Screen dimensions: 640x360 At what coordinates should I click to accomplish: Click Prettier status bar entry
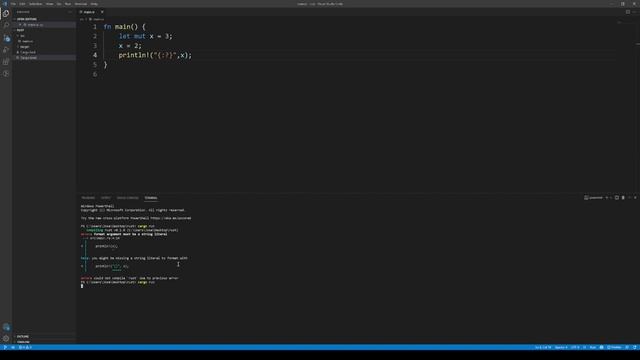coord(614,347)
